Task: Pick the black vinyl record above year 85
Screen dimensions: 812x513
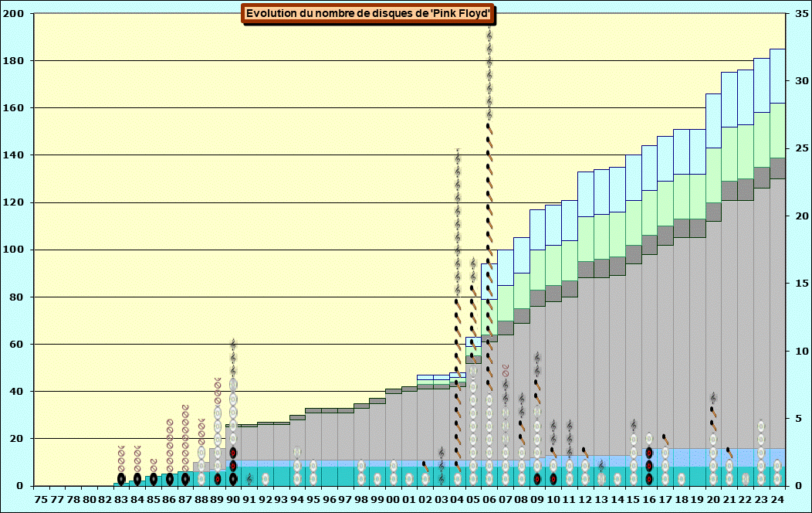Action: (x=154, y=479)
